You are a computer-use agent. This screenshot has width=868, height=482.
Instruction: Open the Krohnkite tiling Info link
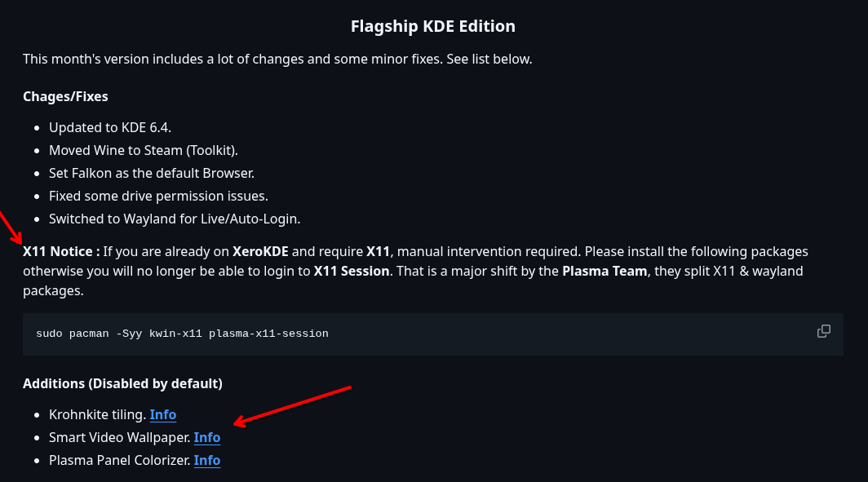pos(163,414)
